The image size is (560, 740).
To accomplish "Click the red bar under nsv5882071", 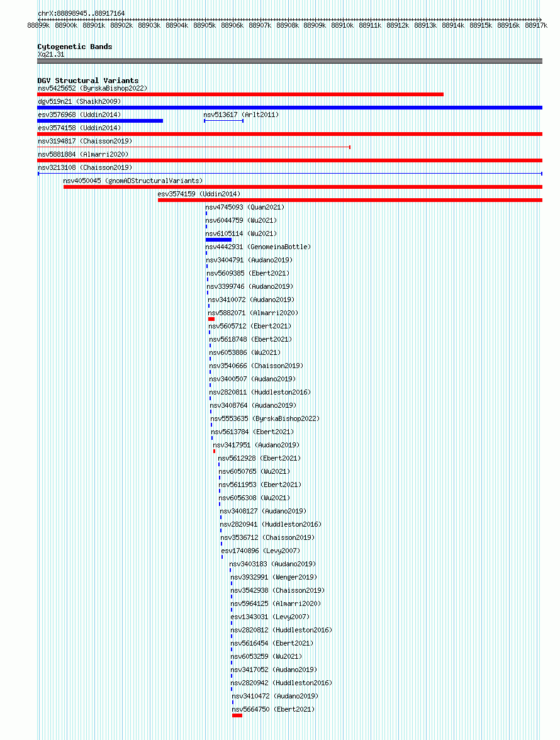I will point(211,319).
